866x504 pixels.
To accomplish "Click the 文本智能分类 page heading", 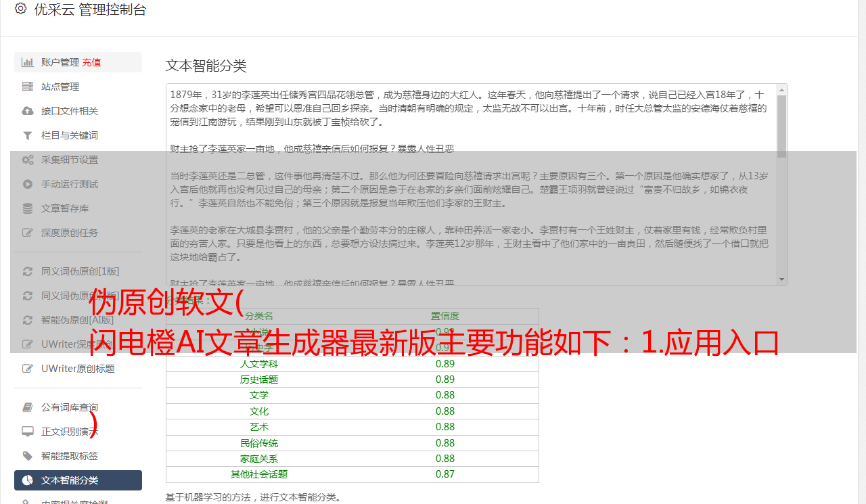I will pos(206,66).
